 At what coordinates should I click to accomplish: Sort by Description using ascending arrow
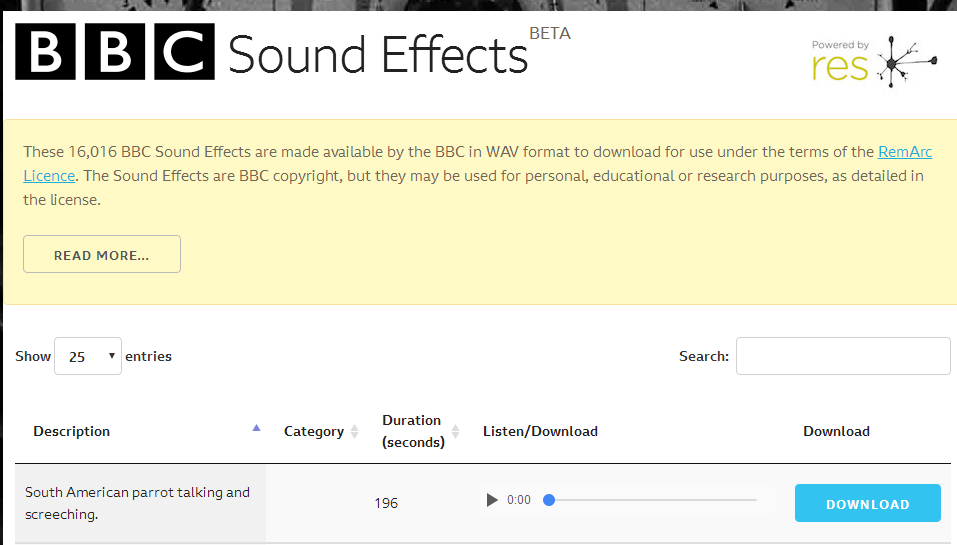pyautogui.click(x=256, y=428)
